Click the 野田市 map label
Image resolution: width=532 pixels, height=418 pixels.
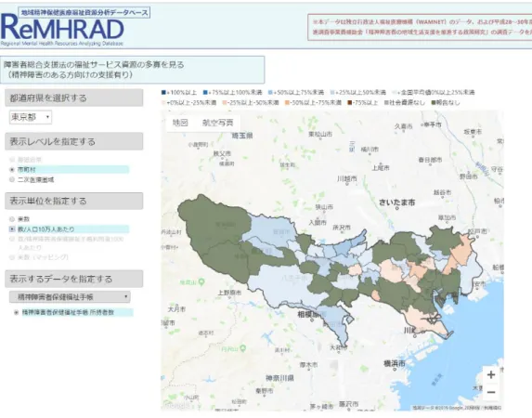point(469,176)
